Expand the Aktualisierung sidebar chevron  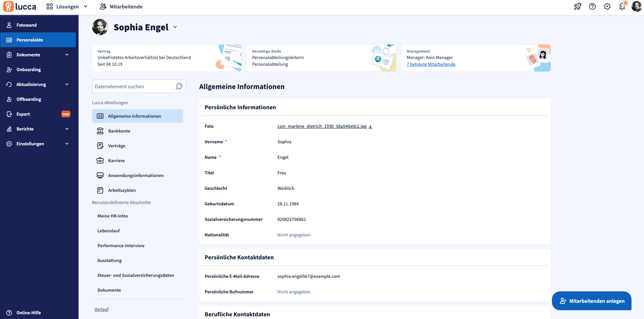pos(67,84)
